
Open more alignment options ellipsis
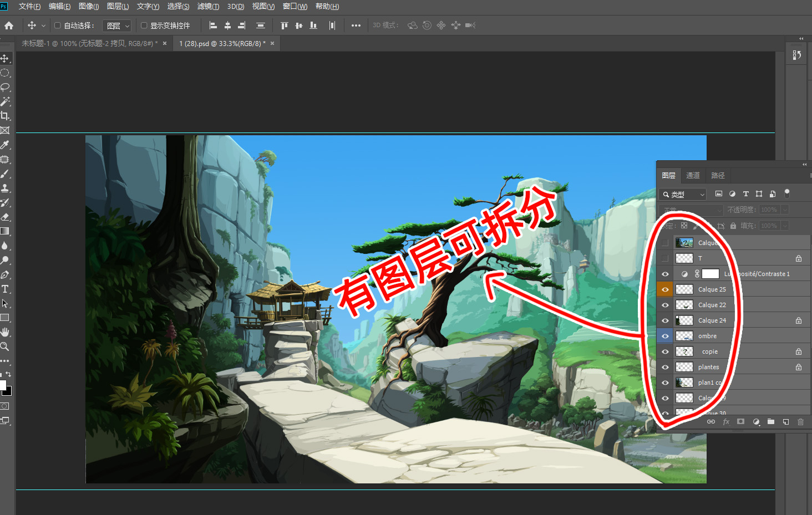click(356, 26)
